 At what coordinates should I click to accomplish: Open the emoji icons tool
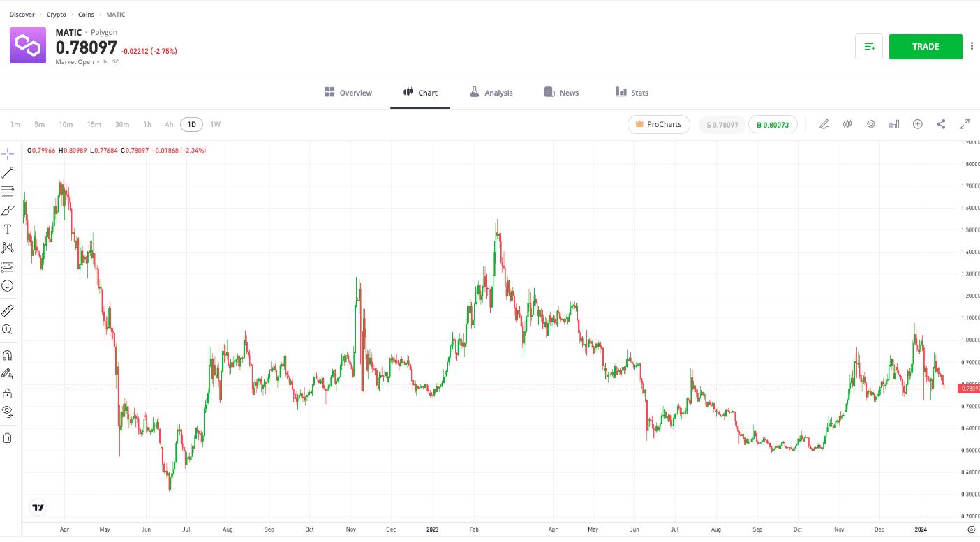click(8, 285)
